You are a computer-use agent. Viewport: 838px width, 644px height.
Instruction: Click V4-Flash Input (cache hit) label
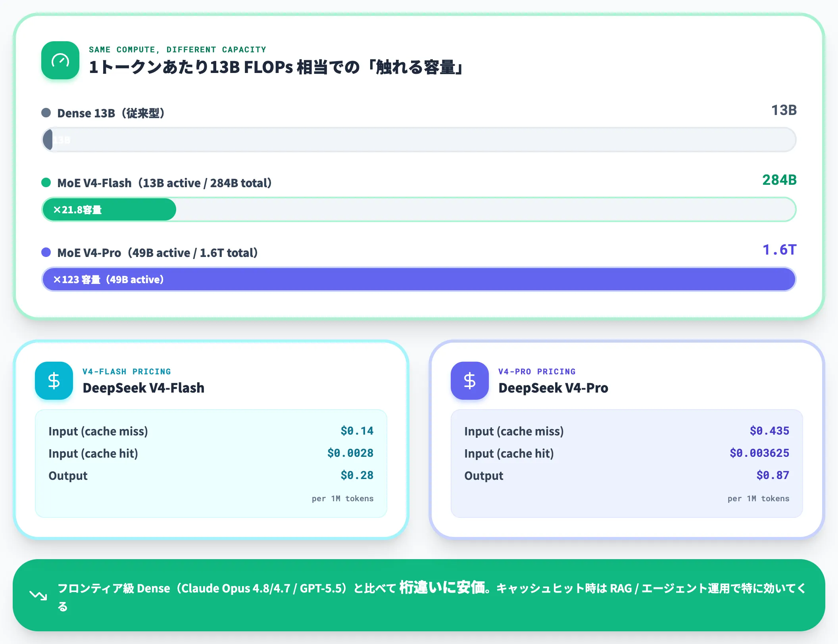pyautogui.click(x=93, y=453)
